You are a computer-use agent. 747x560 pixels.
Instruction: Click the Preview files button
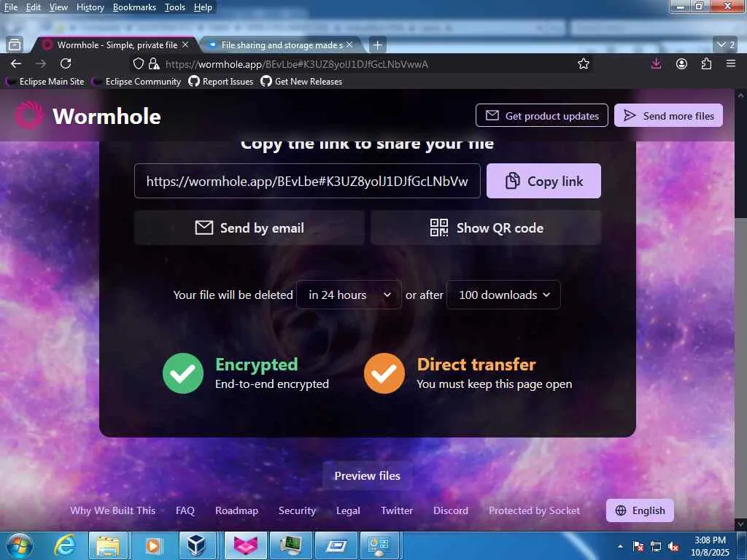[368, 475]
